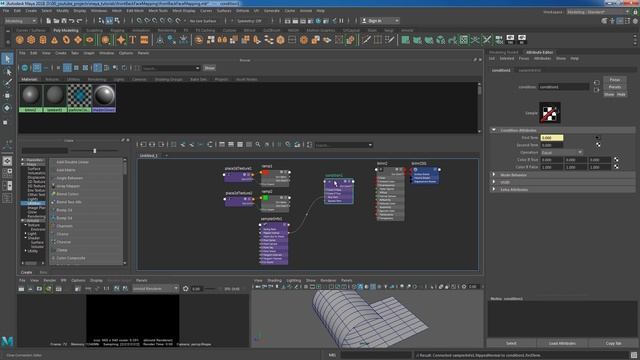Screen dimensions: 640x360
Task: Click the yellow First Term input field
Action: coord(551,138)
